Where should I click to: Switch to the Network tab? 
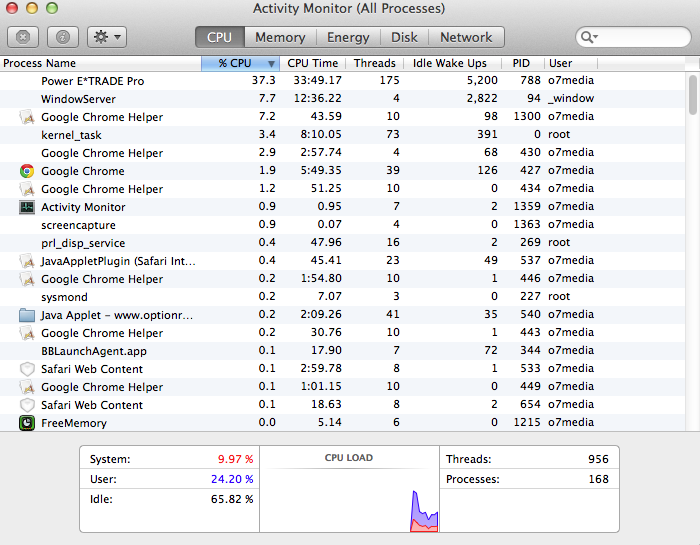[x=466, y=37]
